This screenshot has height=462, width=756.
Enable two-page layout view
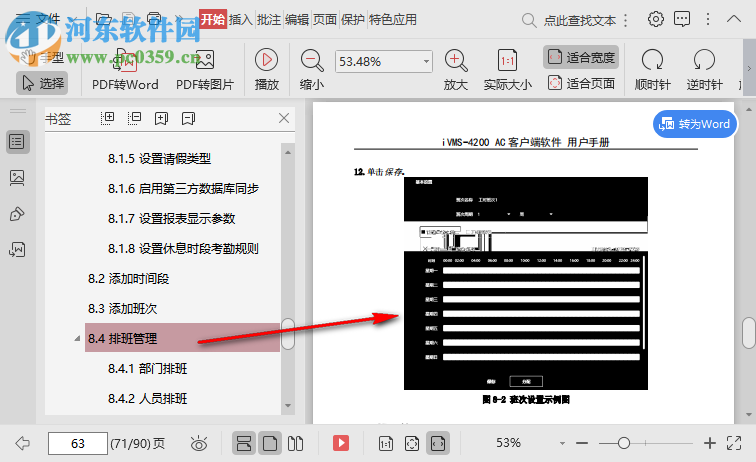pyautogui.click(x=296, y=443)
